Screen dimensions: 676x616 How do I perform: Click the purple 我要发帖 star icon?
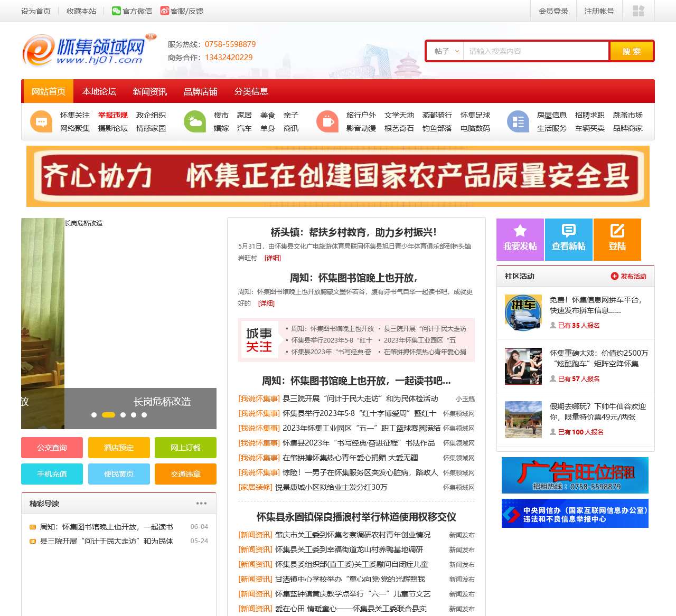520,232
